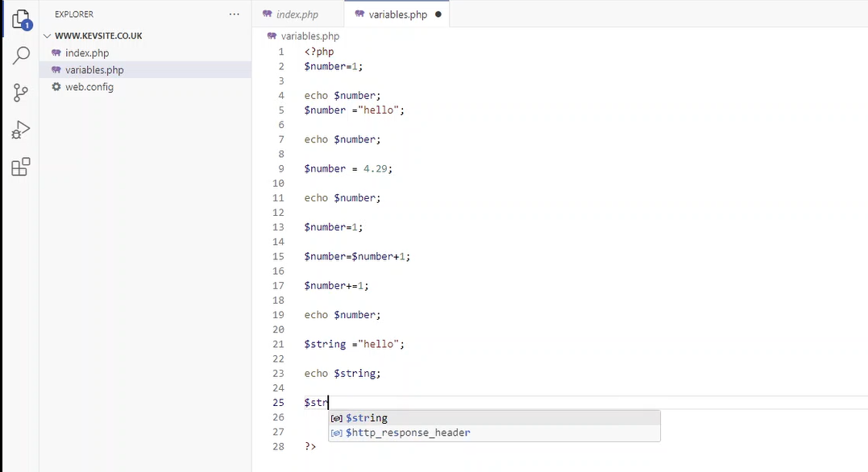Click "echo $number;" on line 11

point(342,198)
